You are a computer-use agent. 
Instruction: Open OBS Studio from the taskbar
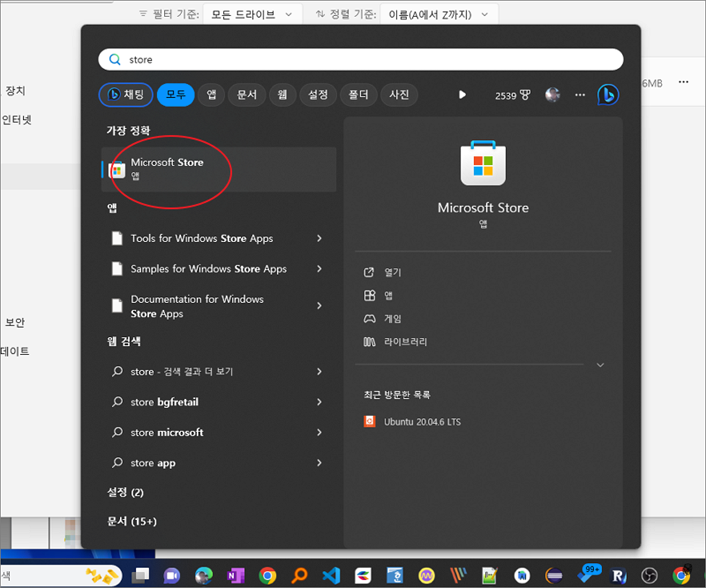[650, 576]
